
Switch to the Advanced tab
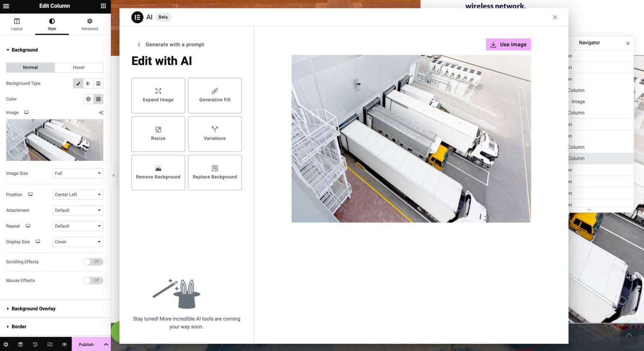[x=89, y=24]
